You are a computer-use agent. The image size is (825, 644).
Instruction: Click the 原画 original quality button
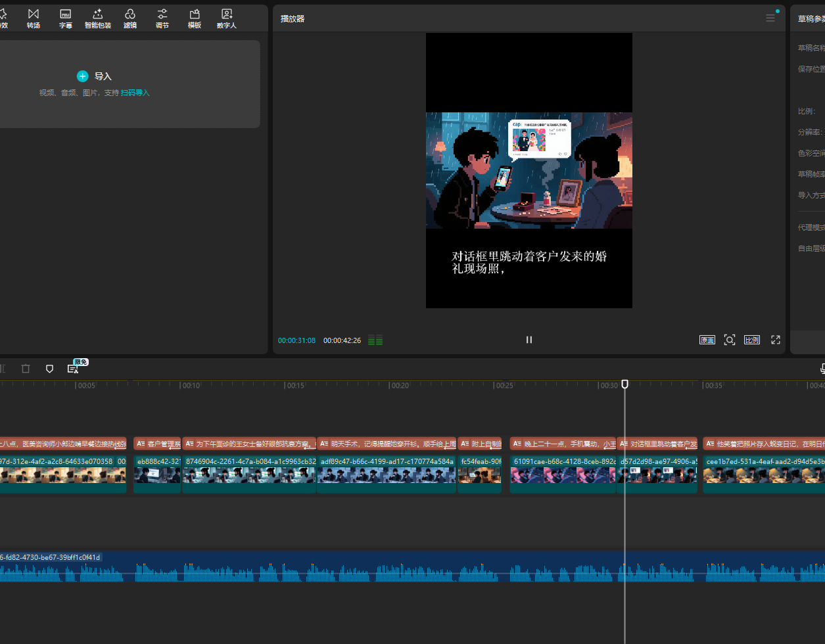707,340
